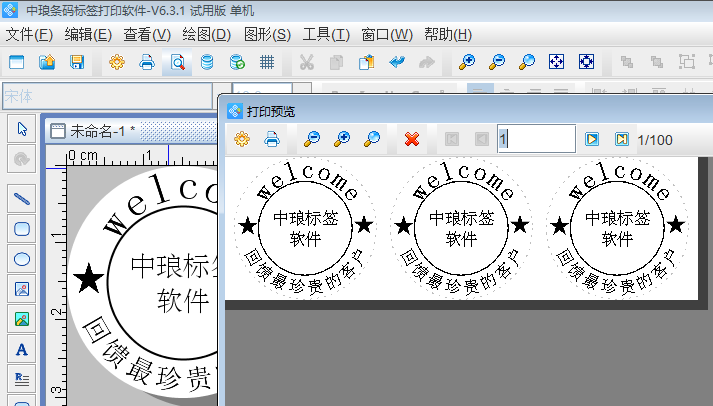Viewport: 713px width, 406px height.
Task: Open the 文件(F) menu
Action: (29, 34)
